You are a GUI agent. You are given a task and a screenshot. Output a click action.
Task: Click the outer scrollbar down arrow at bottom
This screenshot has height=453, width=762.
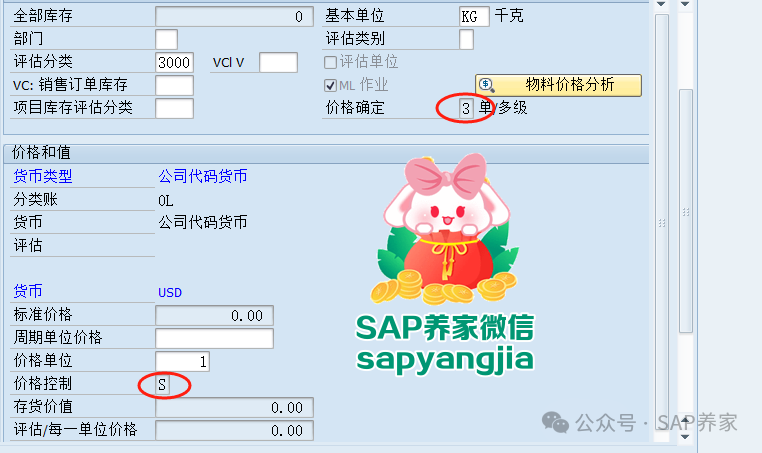pos(685,436)
